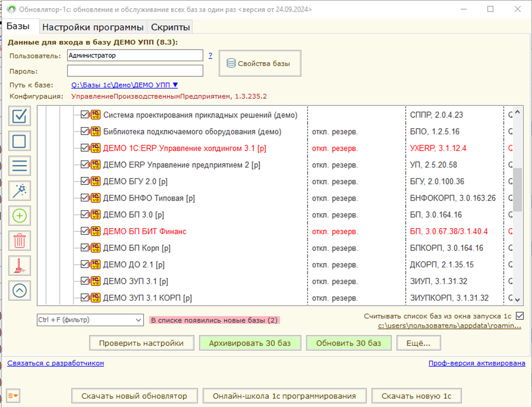The image size is (532, 407).
Task: Toggle Считывать список баз из окна запуска checkbox
Action: pyautogui.click(x=519, y=316)
